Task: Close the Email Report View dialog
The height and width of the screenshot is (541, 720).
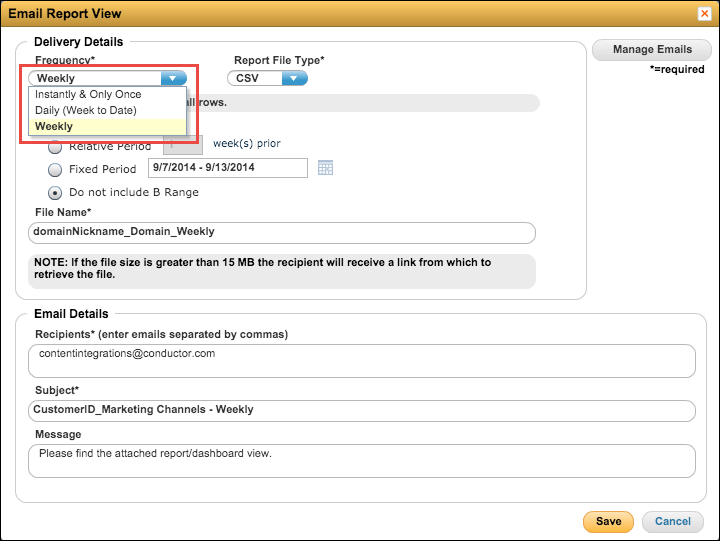Action: pos(704,13)
